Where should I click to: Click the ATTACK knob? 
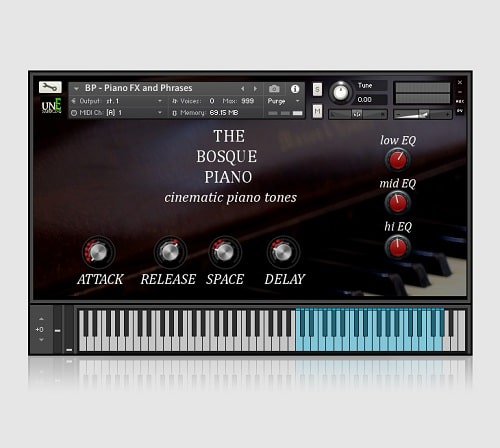coord(98,252)
